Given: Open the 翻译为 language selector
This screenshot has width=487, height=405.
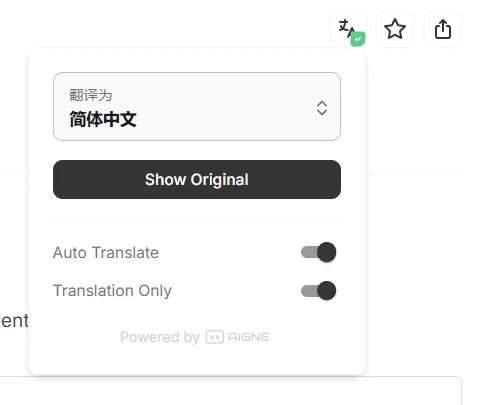Looking at the screenshot, I should pos(197,106).
